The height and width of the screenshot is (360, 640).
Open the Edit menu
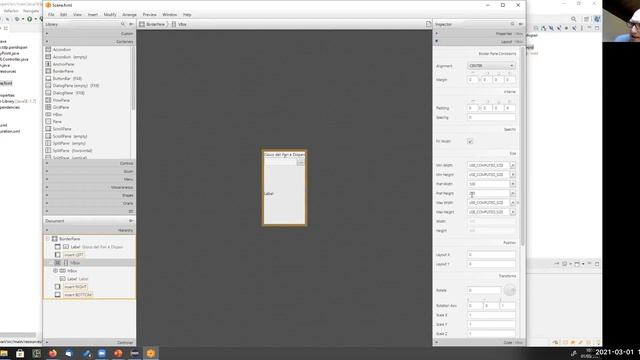point(63,15)
